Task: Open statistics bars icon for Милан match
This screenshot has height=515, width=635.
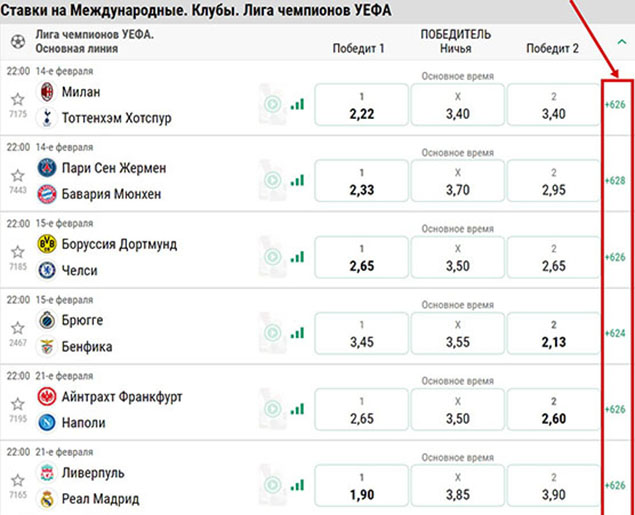Action: (296, 104)
